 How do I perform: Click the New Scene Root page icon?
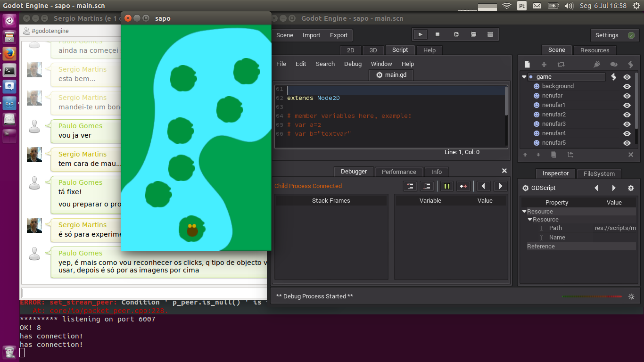528,65
